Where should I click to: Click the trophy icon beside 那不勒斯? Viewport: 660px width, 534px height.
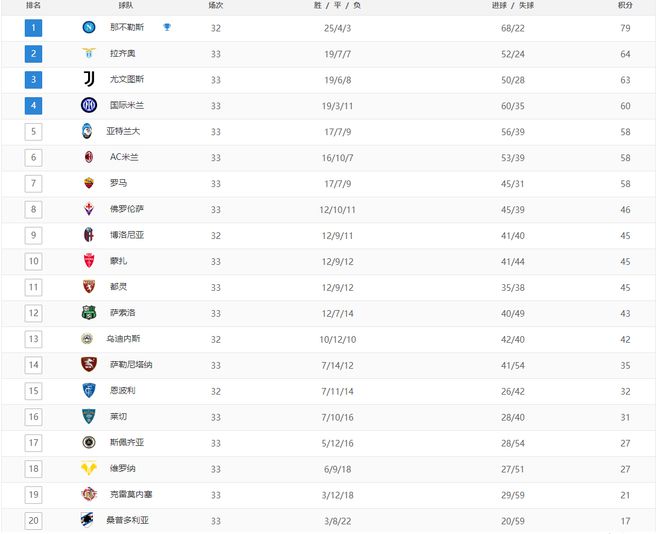167,28
